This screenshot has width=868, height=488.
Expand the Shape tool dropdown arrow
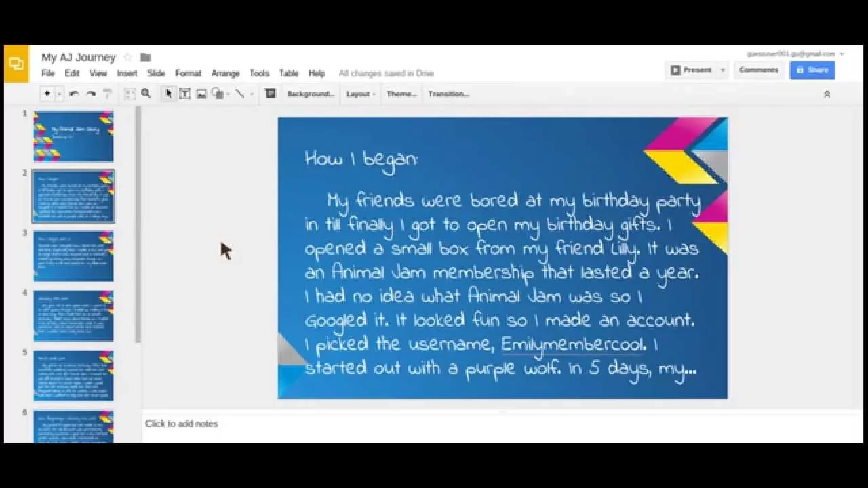click(x=228, y=94)
